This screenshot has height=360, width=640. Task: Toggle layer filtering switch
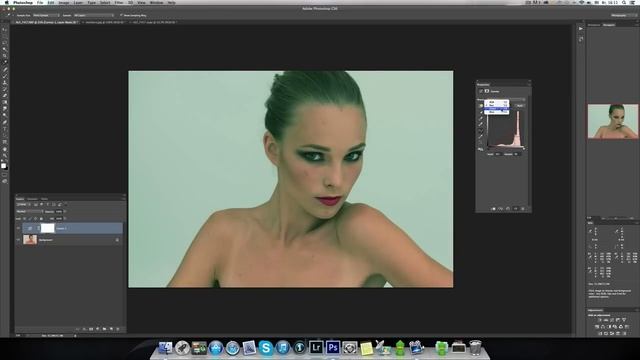pyautogui.click(x=66, y=204)
